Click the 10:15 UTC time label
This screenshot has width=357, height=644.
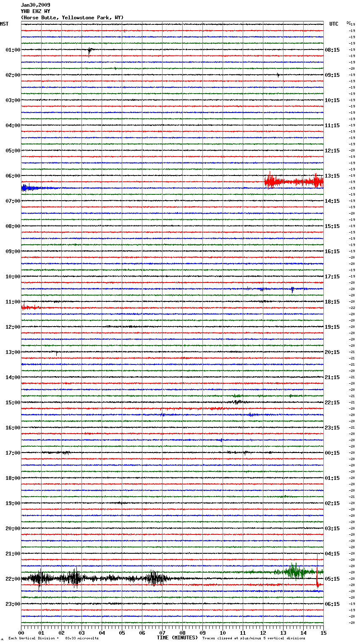(x=332, y=100)
